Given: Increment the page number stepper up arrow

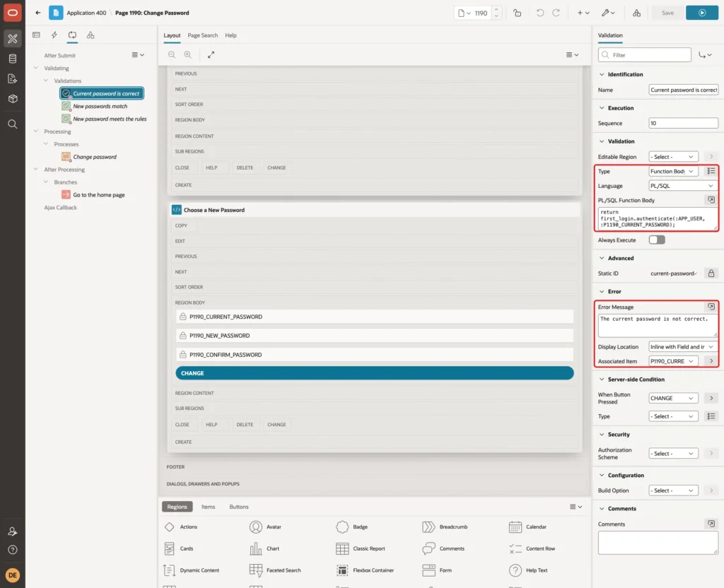Looking at the screenshot, I should (x=496, y=10).
